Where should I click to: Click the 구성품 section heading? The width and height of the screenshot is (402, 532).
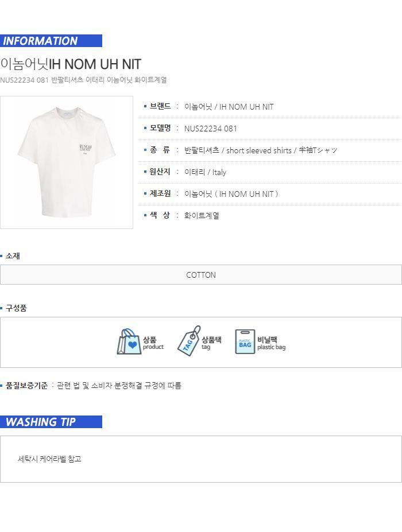(x=16, y=308)
